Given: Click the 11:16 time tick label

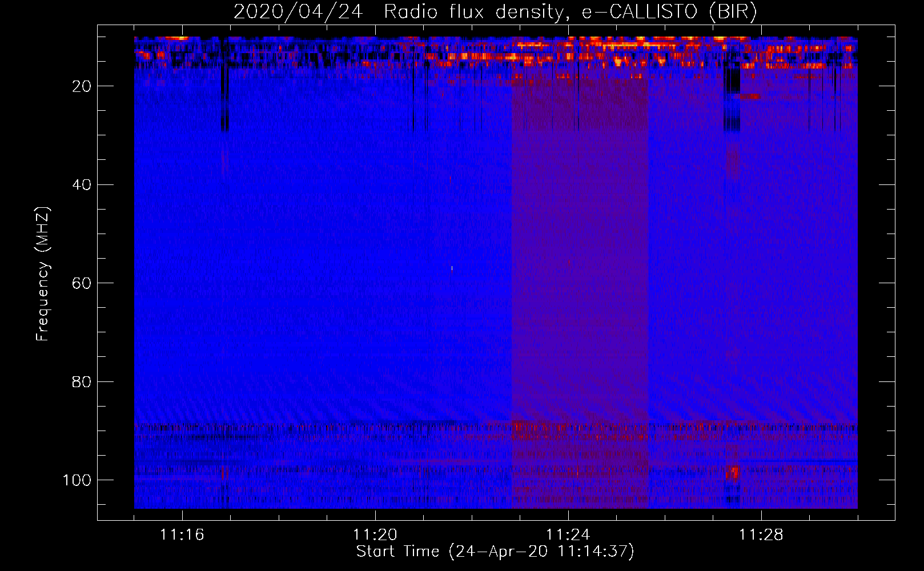Looking at the screenshot, I should coord(182,535).
